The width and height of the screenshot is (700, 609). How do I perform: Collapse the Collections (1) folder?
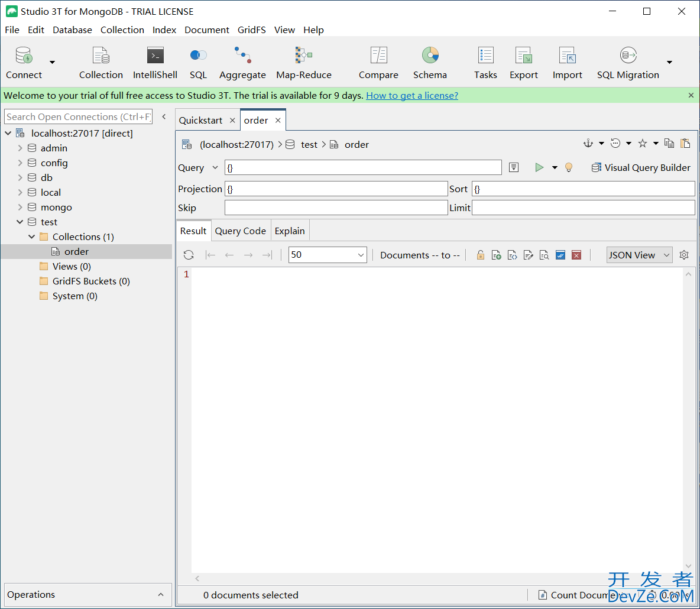32,237
